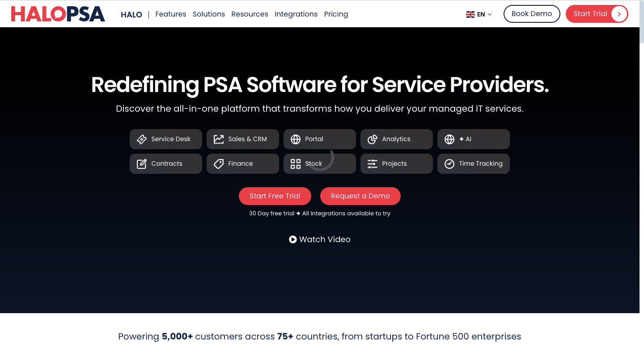Click the UK flag icon
The height and width of the screenshot is (348, 644).
tap(470, 14)
